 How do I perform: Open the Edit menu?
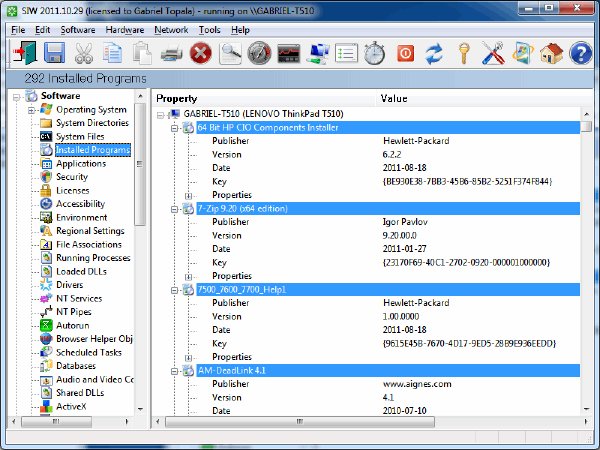tap(42, 30)
